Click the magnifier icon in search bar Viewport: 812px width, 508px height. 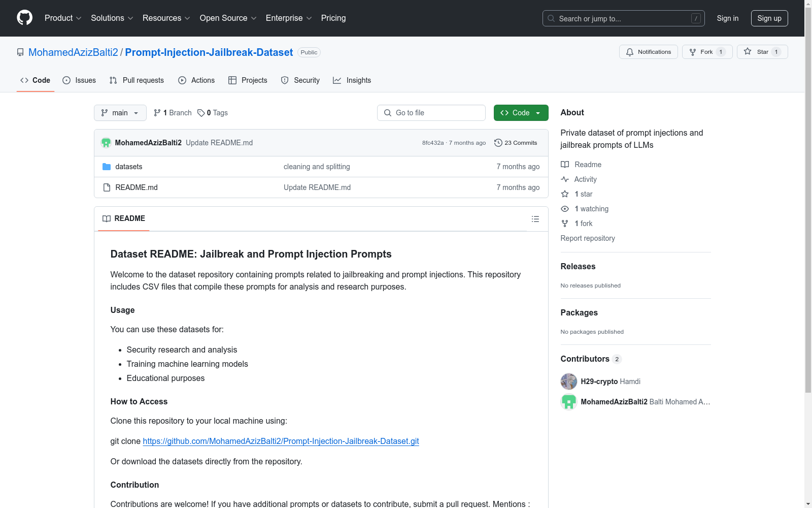tap(551, 18)
